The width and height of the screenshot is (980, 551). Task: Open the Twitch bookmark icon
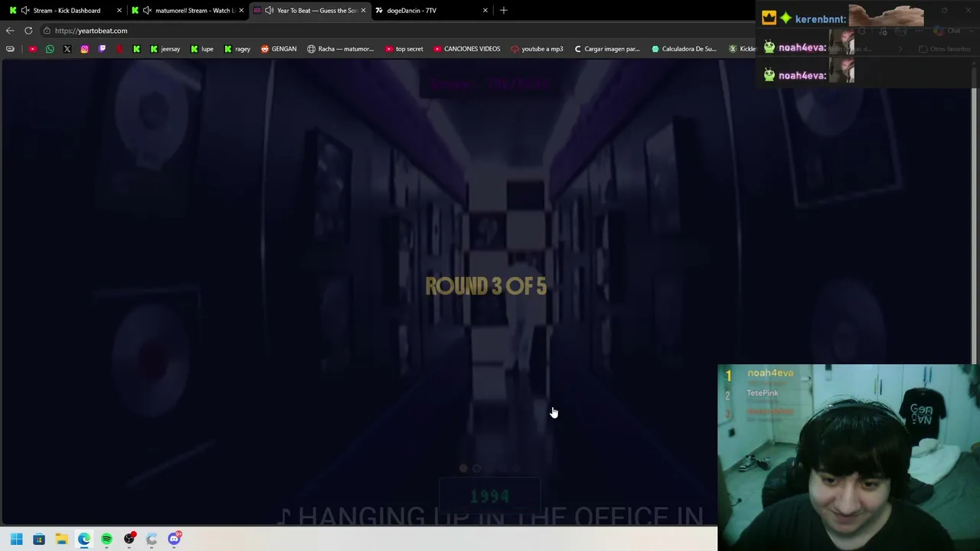[x=102, y=49]
